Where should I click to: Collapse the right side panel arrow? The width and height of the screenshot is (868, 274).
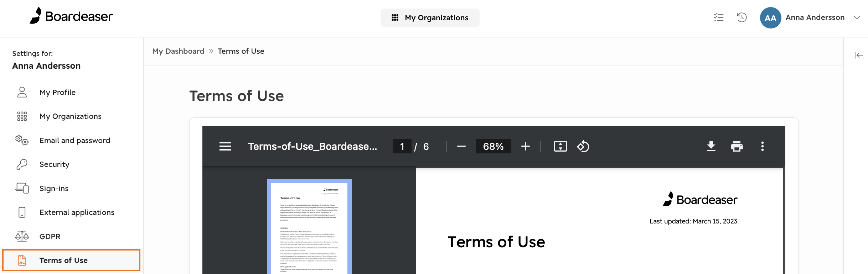pyautogui.click(x=859, y=55)
